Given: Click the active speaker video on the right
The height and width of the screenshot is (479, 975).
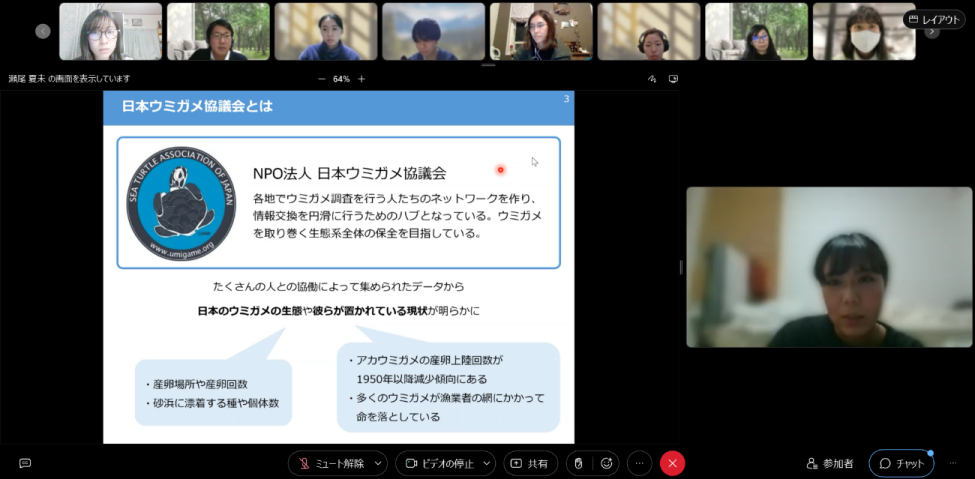Looking at the screenshot, I should pyautogui.click(x=829, y=267).
